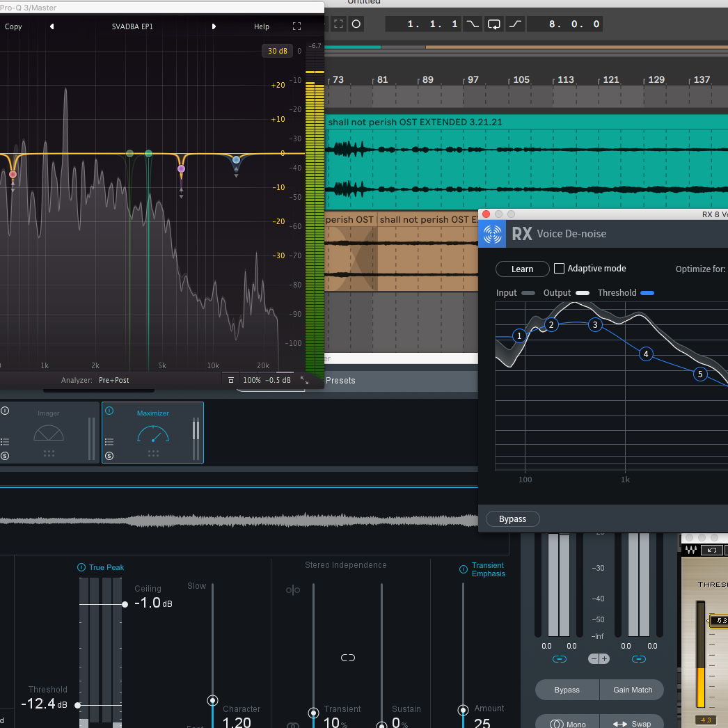728x728 pixels.
Task: Click bar 97 on the timeline ruler
Action: click(472, 80)
